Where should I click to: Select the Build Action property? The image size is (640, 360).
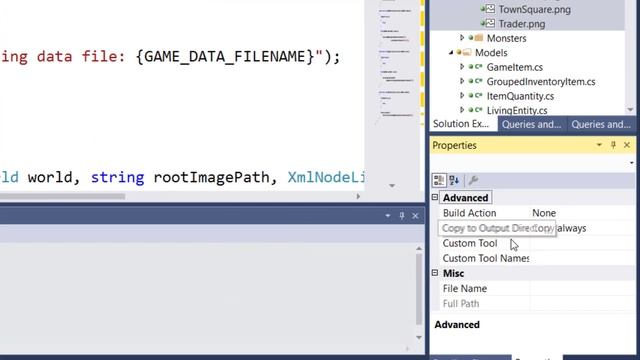point(469,213)
